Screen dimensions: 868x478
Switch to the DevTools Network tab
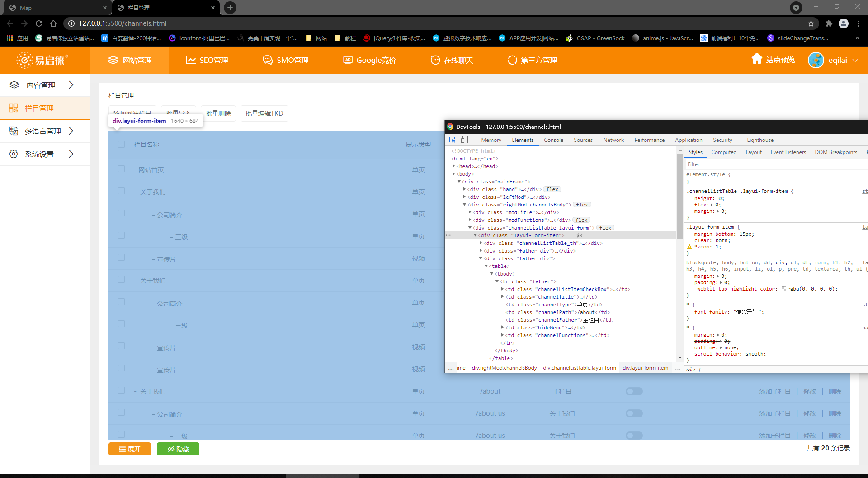[x=613, y=140]
